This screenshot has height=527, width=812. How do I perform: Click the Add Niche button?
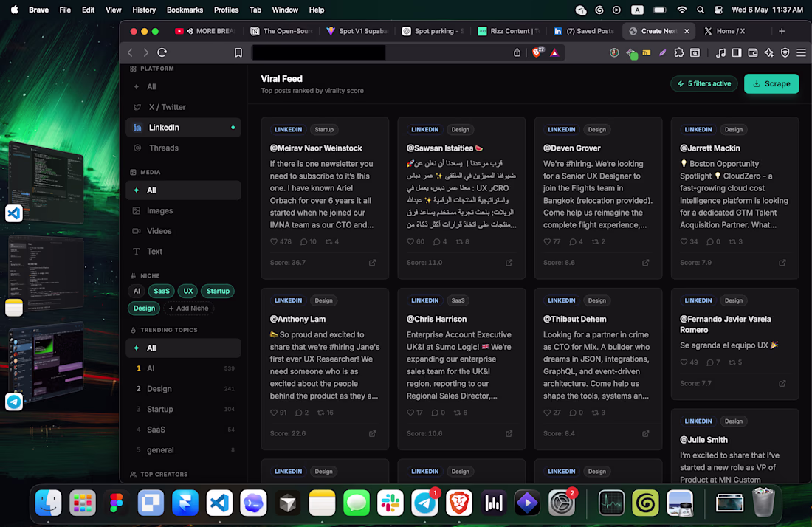click(188, 308)
